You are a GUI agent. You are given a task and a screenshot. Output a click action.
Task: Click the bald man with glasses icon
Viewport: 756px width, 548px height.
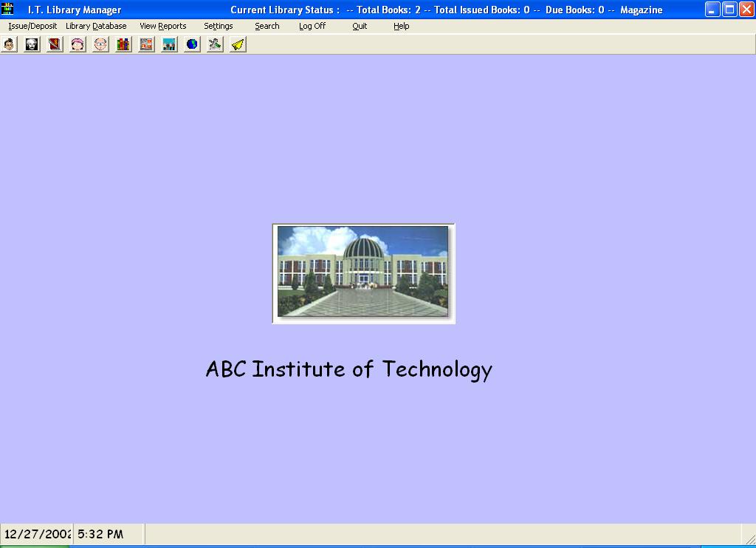[100, 44]
